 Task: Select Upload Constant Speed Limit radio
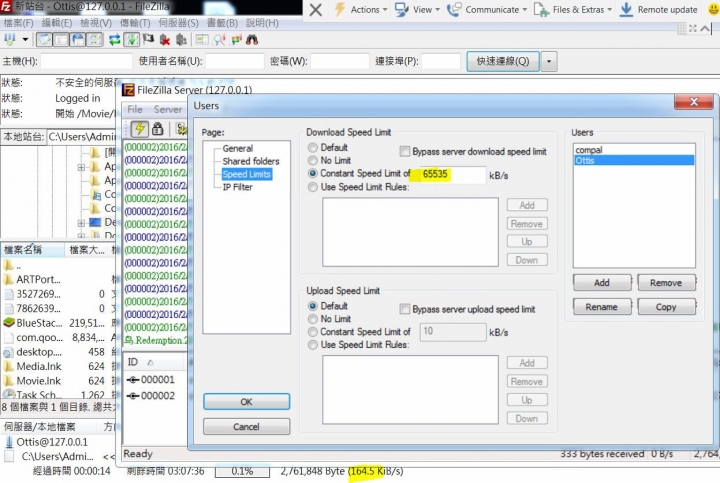(x=313, y=331)
